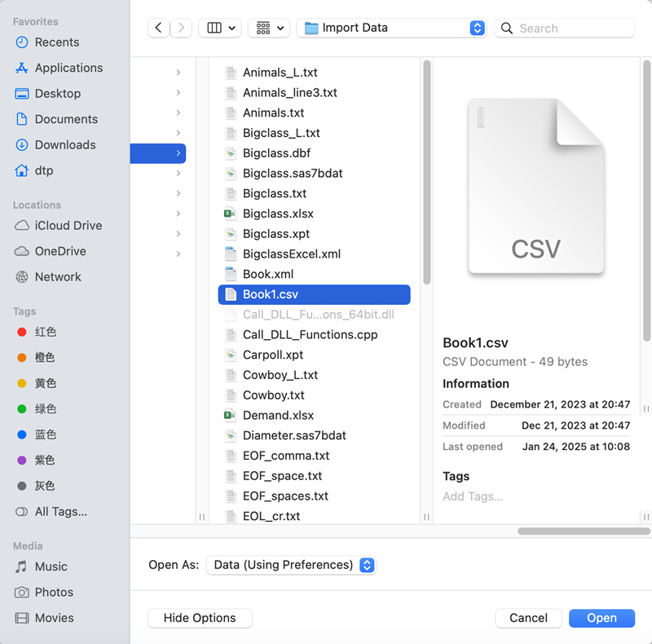The image size is (652, 644).
Task: Open the item grouping dropdown in toolbar
Action: coord(269,28)
